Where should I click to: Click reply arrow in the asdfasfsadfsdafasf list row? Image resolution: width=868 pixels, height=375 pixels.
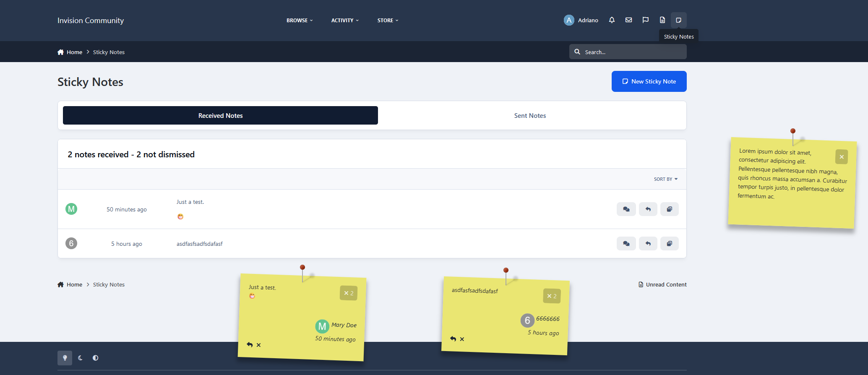(648, 244)
